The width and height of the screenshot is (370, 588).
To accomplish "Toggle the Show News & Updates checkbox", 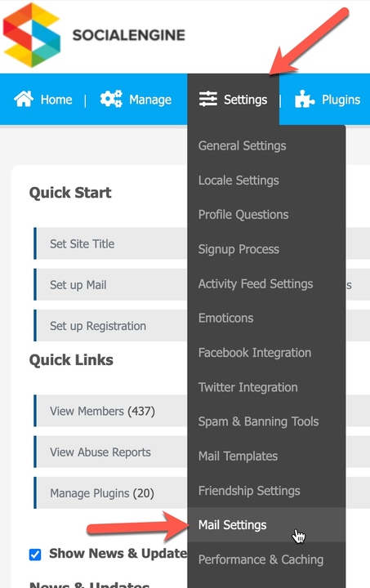I will click(35, 555).
